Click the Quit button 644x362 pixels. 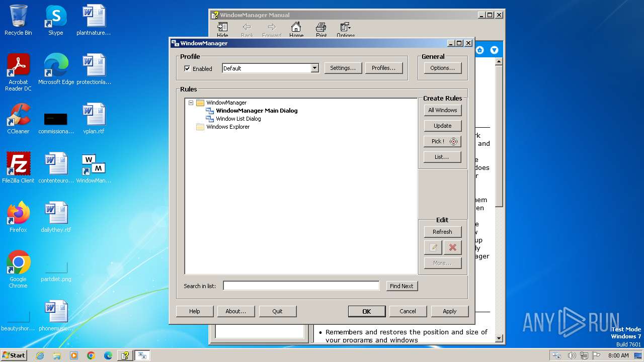278,311
